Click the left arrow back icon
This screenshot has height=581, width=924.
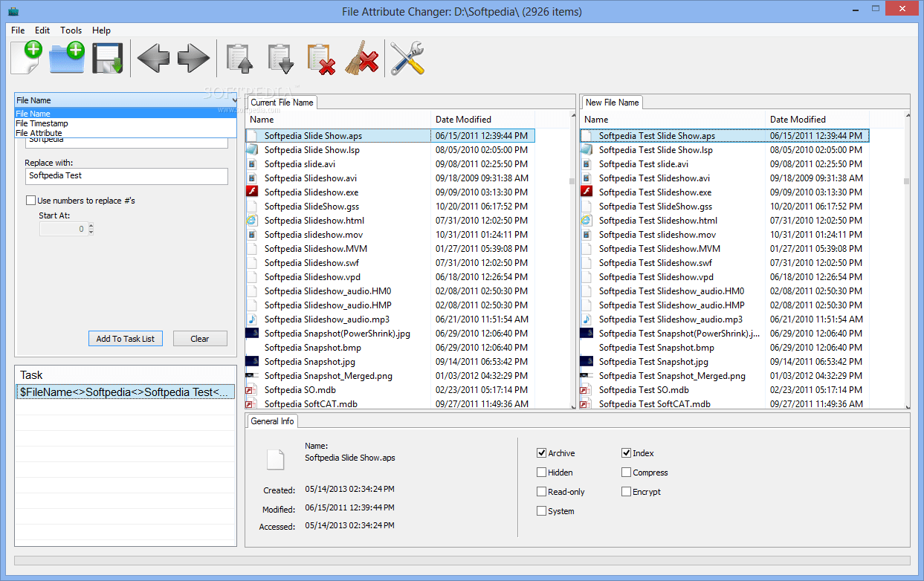[x=153, y=58]
